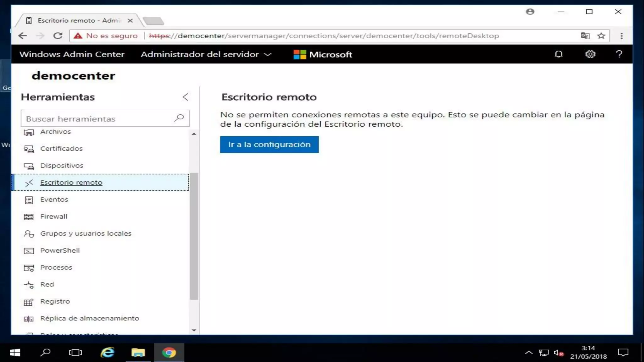The height and width of the screenshot is (362, 644).
Task: Open File Explorer from the taskbar
Action: pos(138,352)
